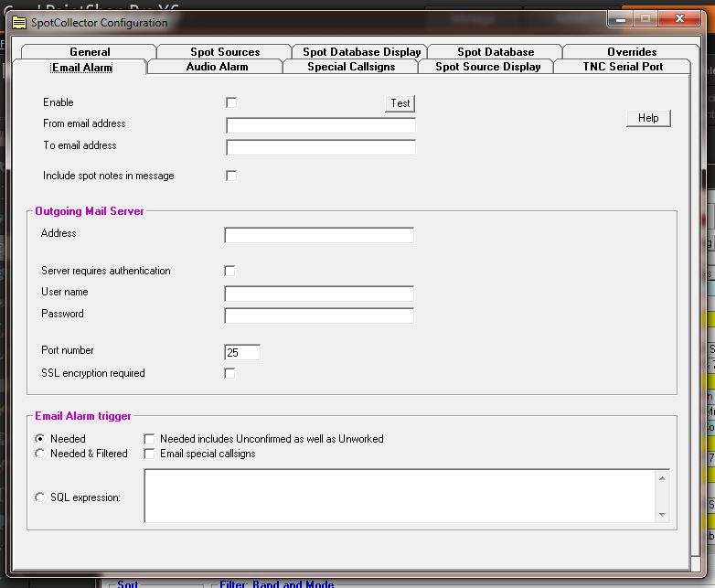Go to the Overrides tab
Screen dimensions: 715x588
click(x=632, y=51)
